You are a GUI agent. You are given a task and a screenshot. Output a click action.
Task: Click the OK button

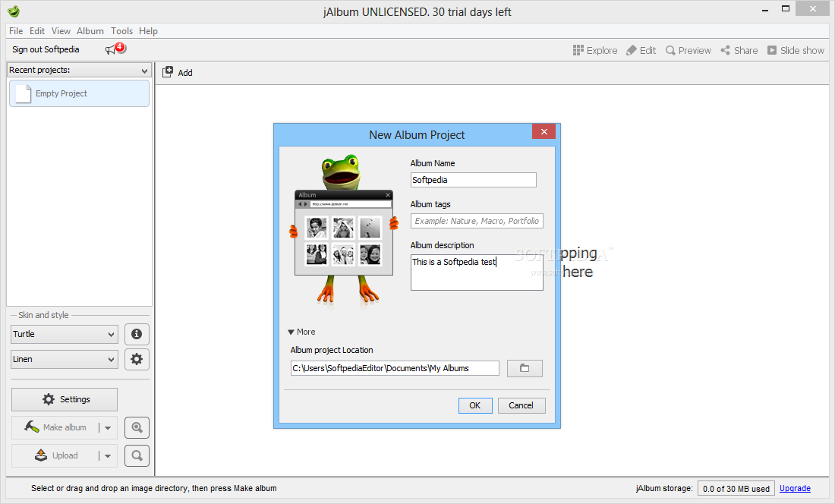[x=475, y=405]
